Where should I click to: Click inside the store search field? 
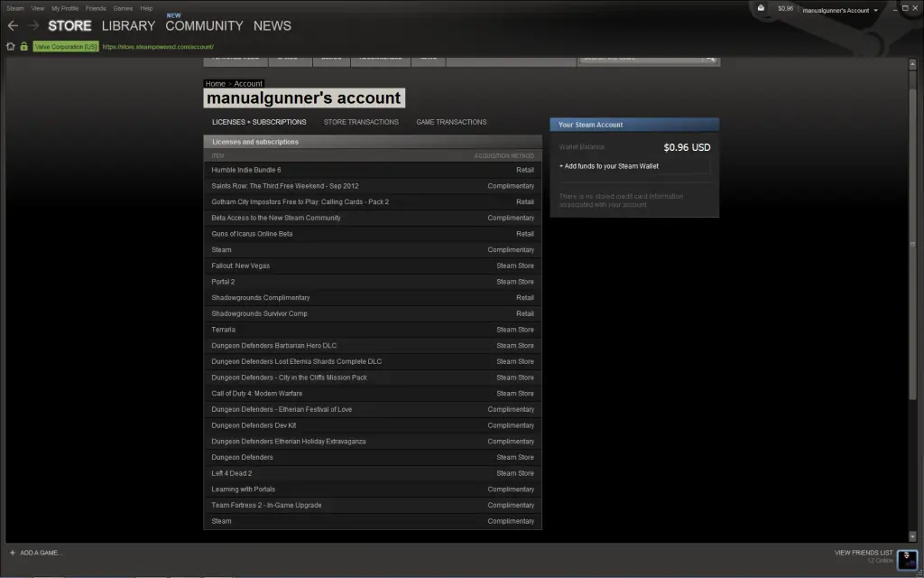click(x=637, y=58)
